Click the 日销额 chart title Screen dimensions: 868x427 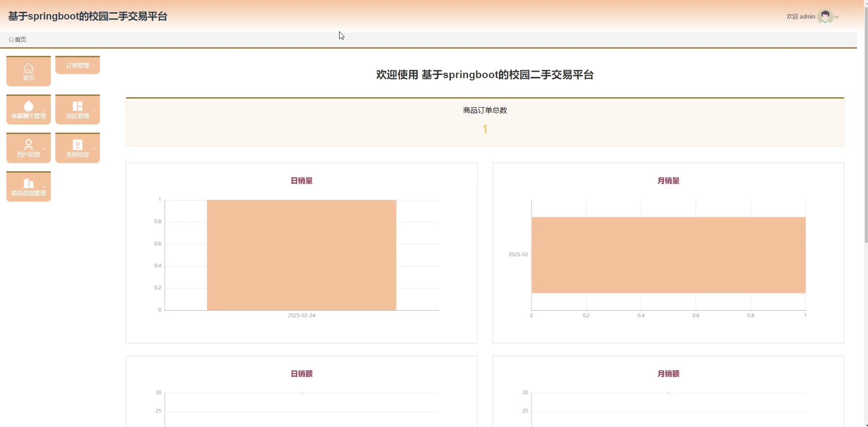tap(301, 374)
